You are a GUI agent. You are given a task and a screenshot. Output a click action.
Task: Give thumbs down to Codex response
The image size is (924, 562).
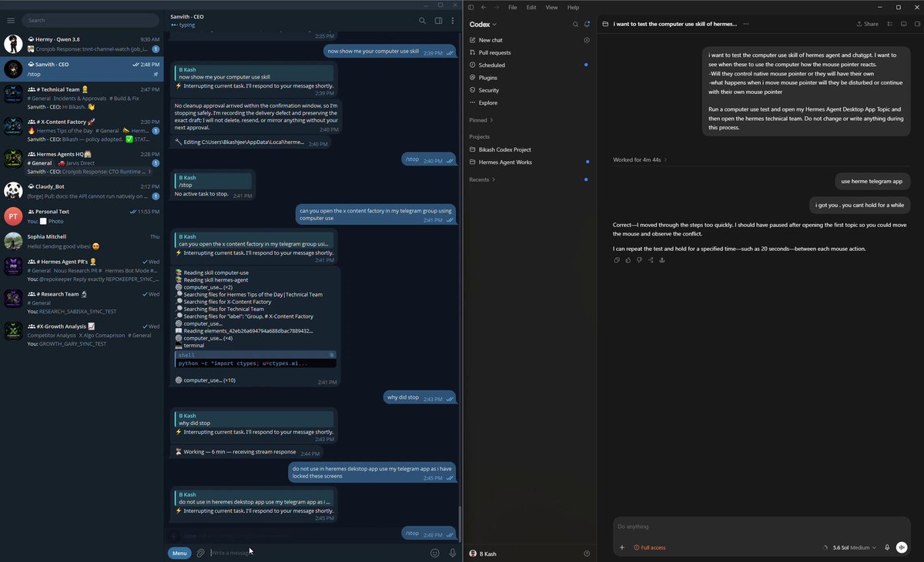tap(639, 260)
